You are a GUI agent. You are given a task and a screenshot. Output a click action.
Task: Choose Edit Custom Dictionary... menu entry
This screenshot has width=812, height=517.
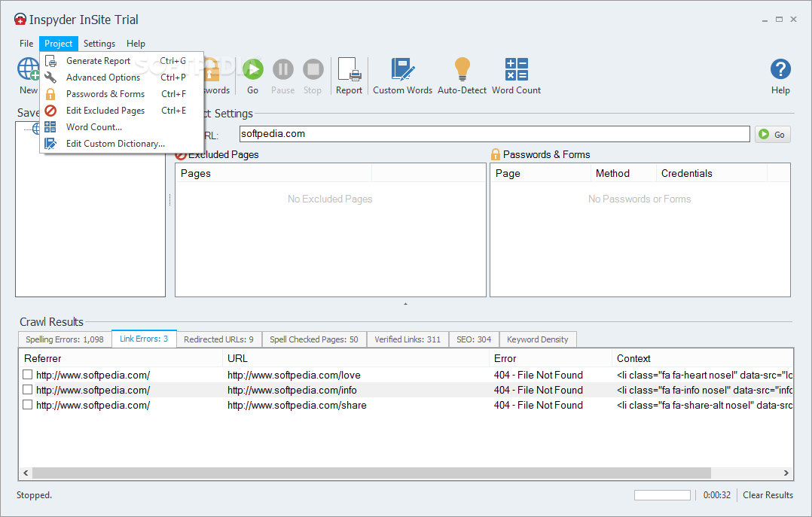coord(122,144)
